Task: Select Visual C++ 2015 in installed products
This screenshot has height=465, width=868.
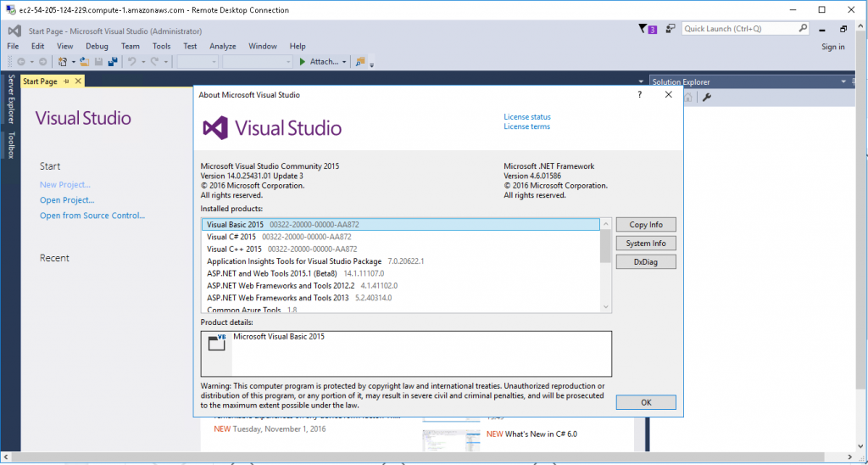Action: (x=234, y=249)
